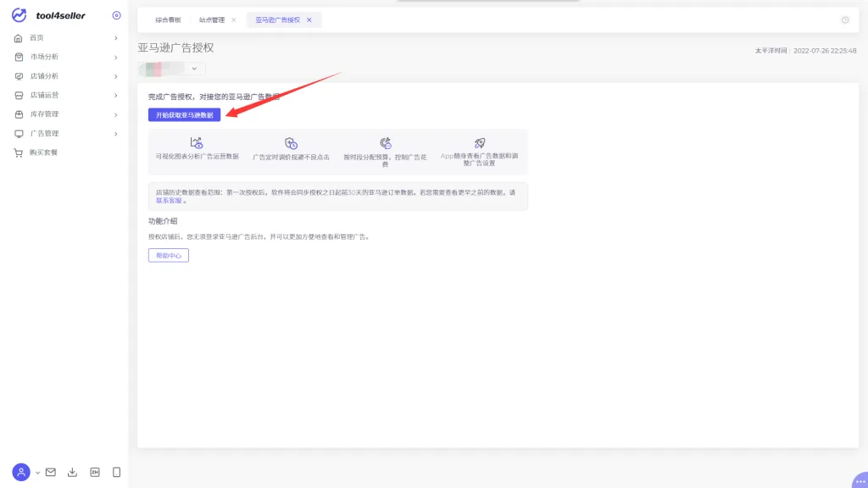The width and height of the screenshot is (868, 488).
Task: Click the budget icon above 按时段分配预算
Action: (x=386, y=143)
